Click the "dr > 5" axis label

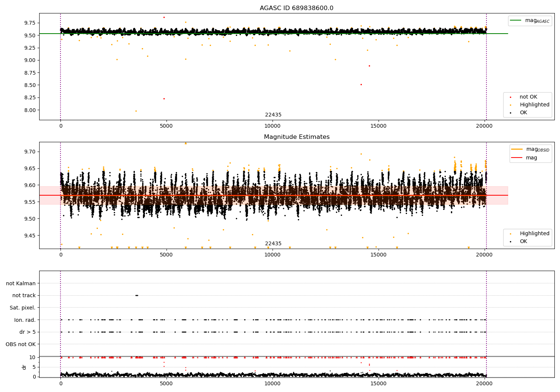pos(28,332)
